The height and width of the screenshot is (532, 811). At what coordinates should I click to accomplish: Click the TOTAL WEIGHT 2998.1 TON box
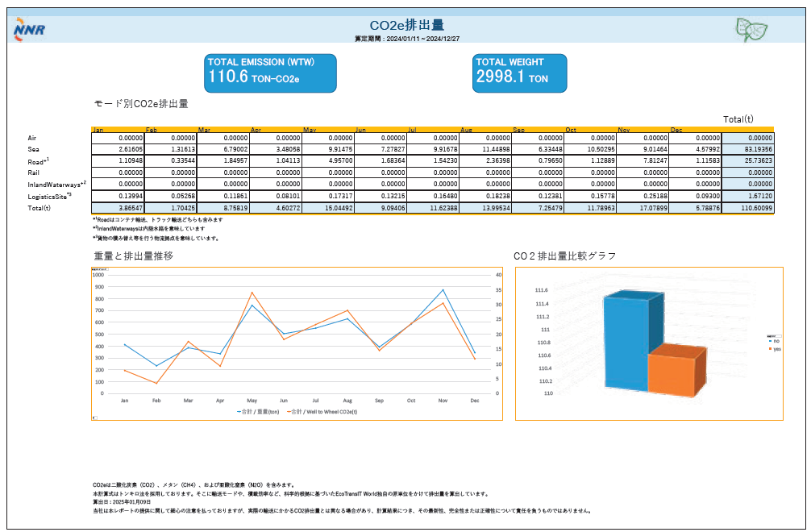coord(519,73)
